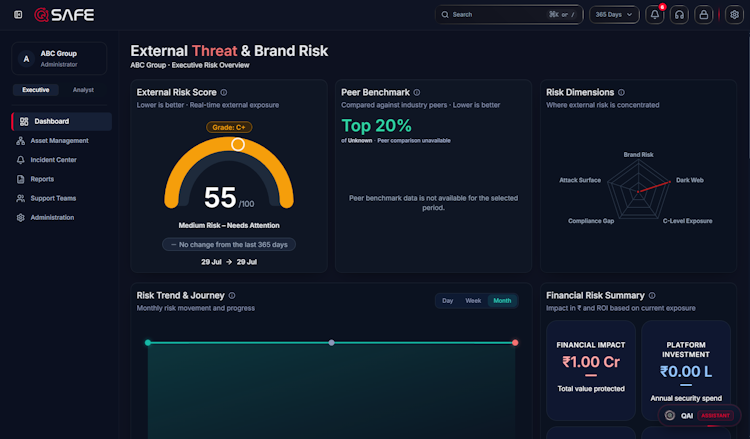
Task: Show info tooltip for Financial Risk Summary
Action: [652, 296]
